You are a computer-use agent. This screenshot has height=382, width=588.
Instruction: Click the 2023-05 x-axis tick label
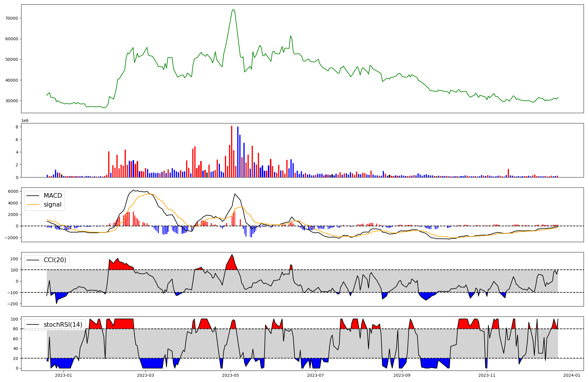click(230, 375)
